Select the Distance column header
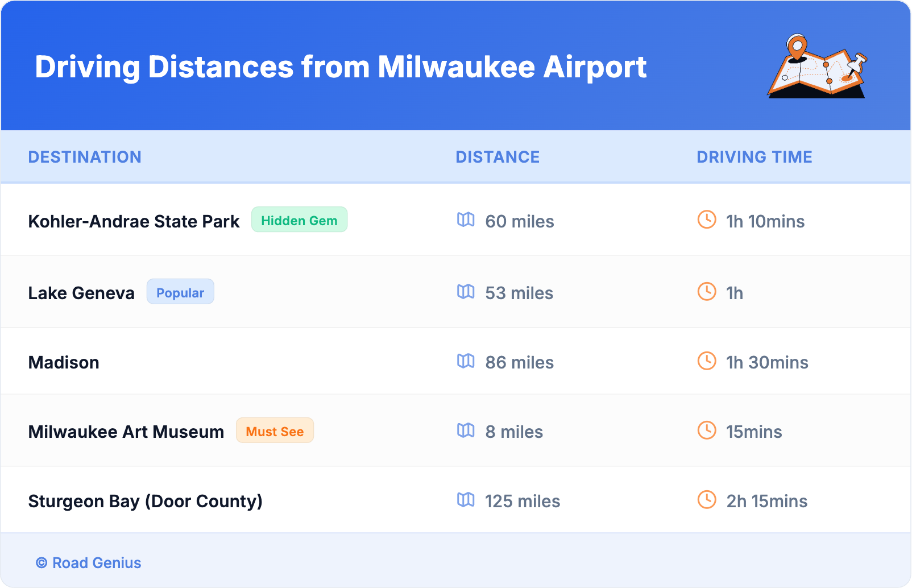912x588 pixels. (x=498, y=157)
